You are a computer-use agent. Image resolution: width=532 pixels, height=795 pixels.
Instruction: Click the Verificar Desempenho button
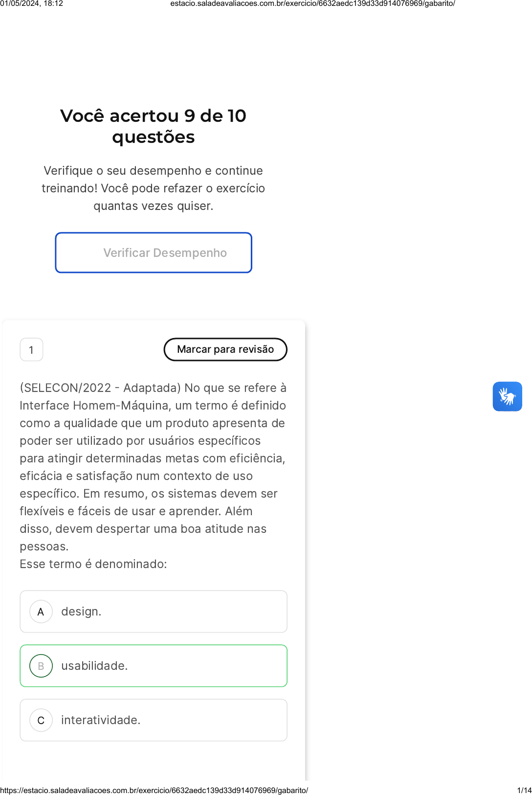coord(154,252)
